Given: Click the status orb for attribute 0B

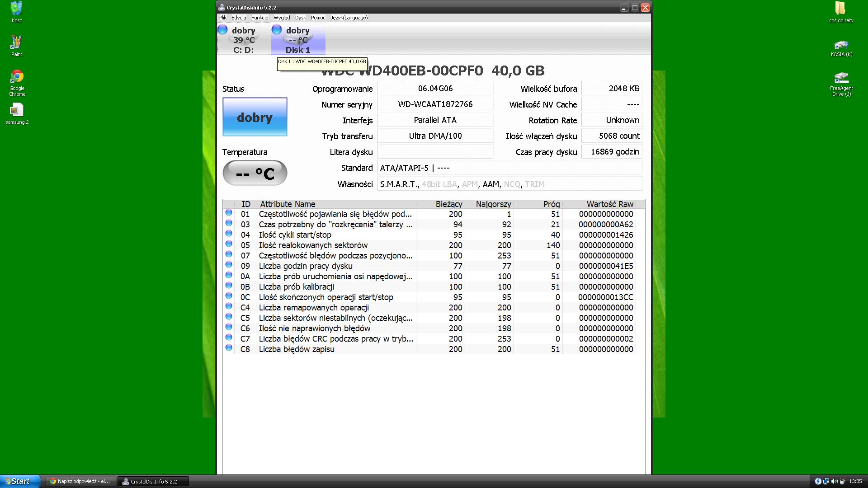Looking at the screenshot, I should click(x=229, y=286).
